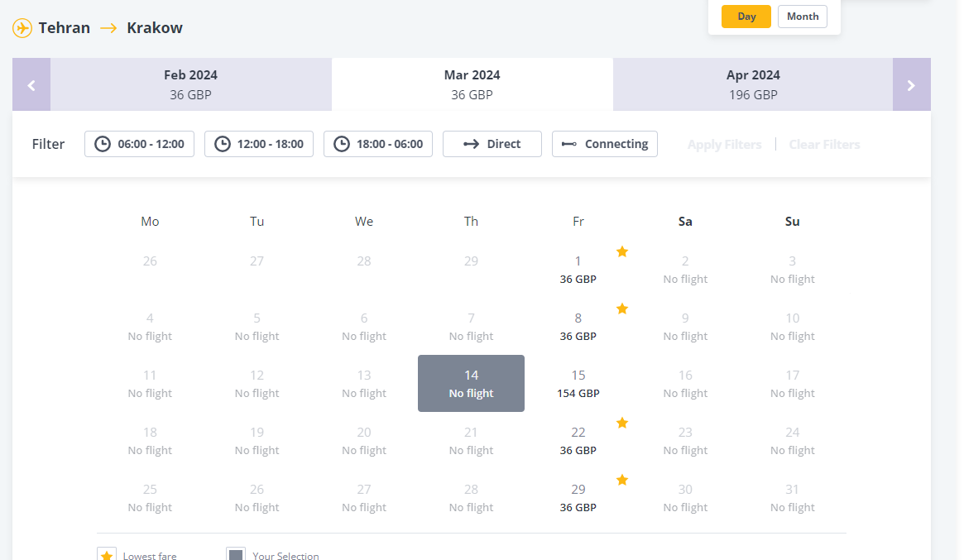This screenshot has width=964, height=560.
Task: Select March 8 at 36 GBP
Action: pyautogui.click(x=578, y=327)
